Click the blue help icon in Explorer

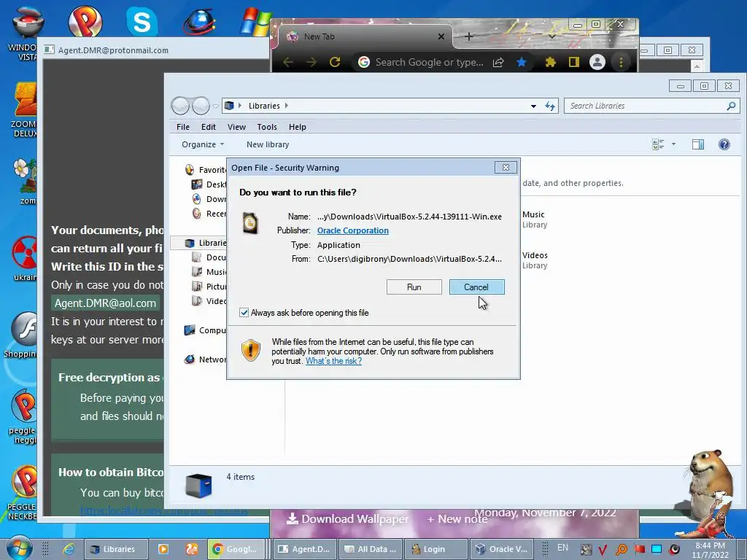tap(724, 144)
